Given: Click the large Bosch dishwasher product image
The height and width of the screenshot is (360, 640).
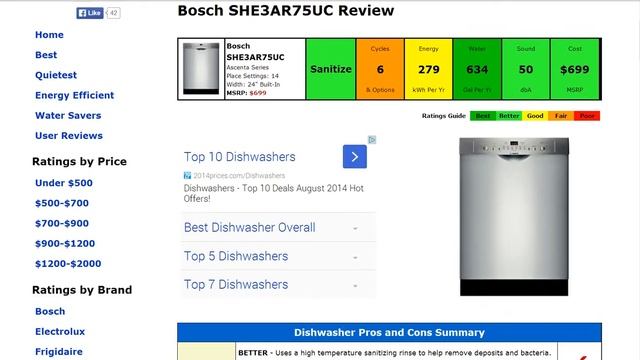Looking at the screenshot, I should coord(514,217).
